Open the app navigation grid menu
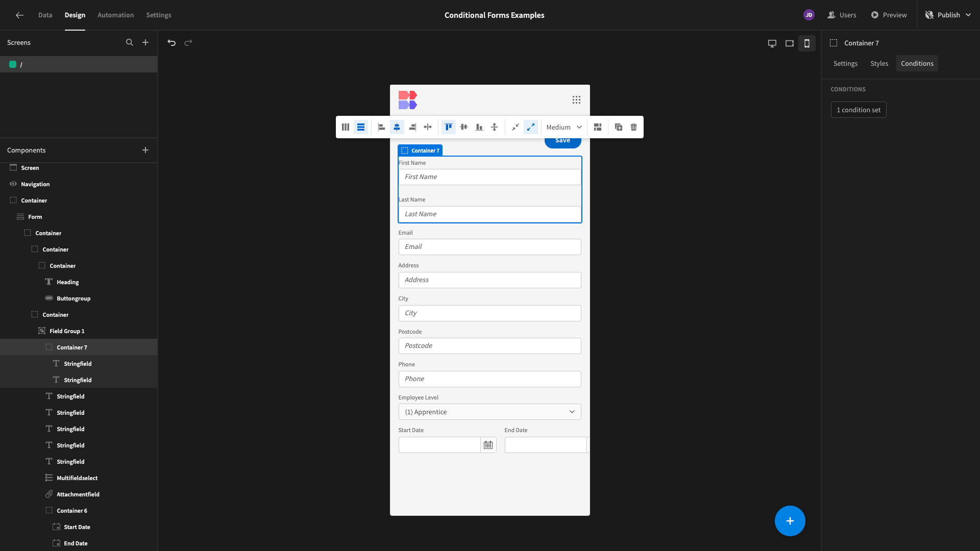This screenshot has height=551, width=980. (x=576, y=100)
